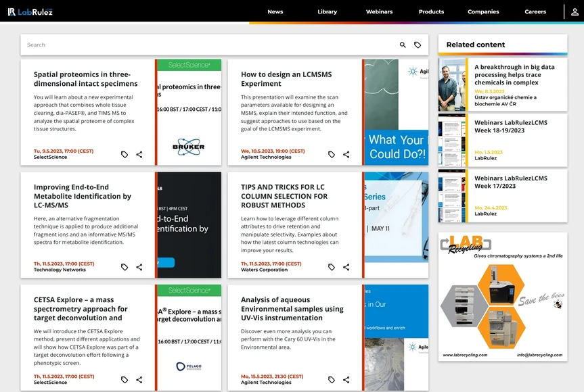Open Products navigation item
The image size is (584, 392).
coord(431,11)
